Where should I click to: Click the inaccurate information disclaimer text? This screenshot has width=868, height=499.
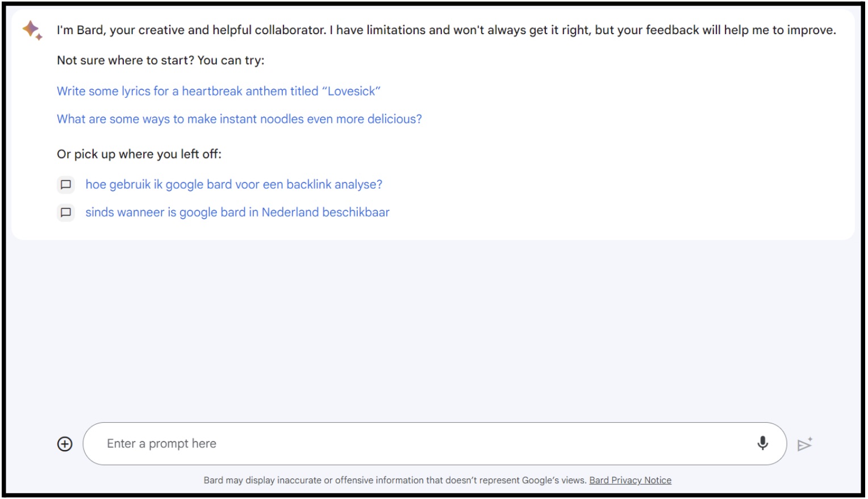[395, 480]
